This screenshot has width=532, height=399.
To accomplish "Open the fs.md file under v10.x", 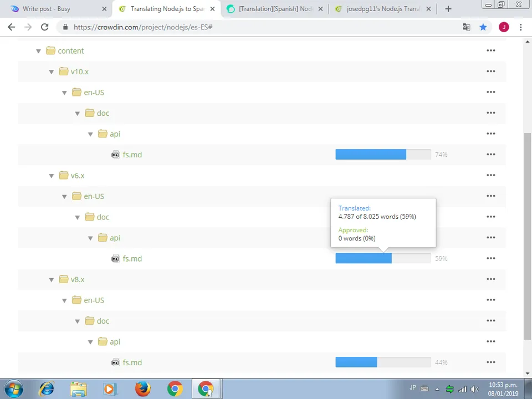I will click(132, 155).
